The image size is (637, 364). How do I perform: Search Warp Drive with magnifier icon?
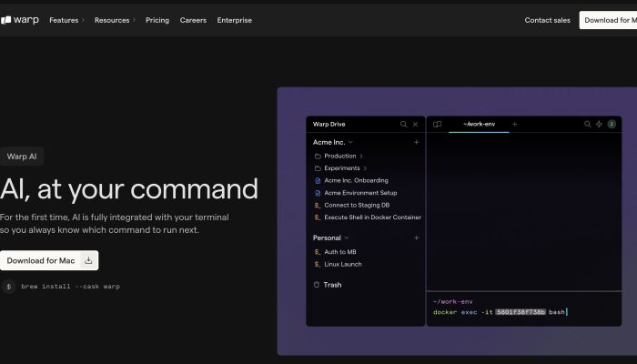[403, 125]
